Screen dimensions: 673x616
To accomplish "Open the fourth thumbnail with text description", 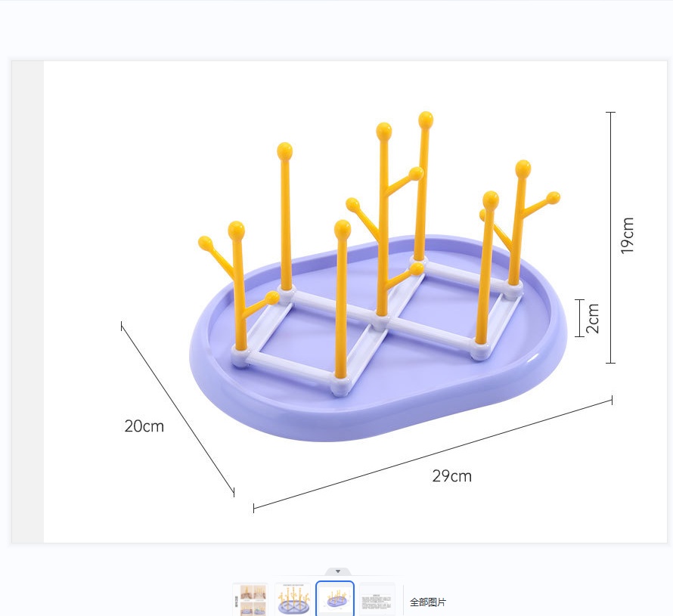I will [377, 599].
